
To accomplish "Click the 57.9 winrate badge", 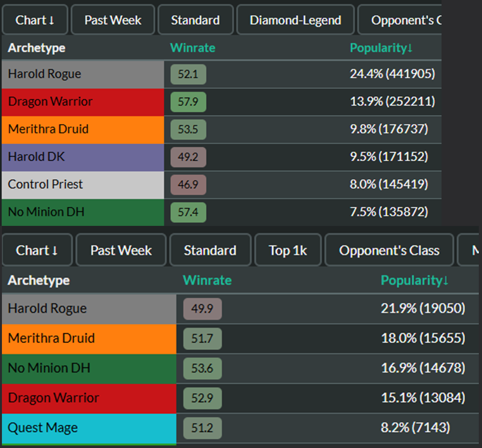I will pyautogui.click(x=188, y=101).
